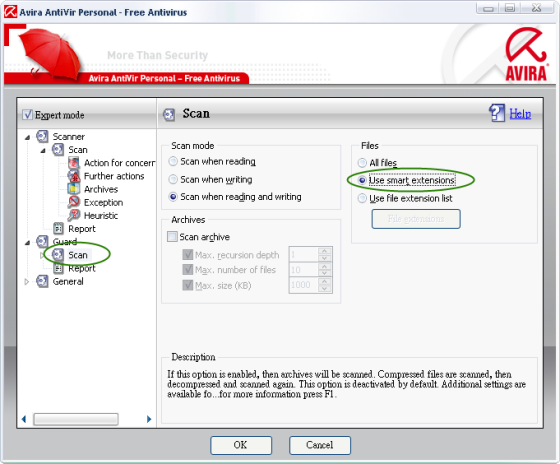
Task: Click the tree horizontal scrollbar thumb
Action: pos(76,419)
